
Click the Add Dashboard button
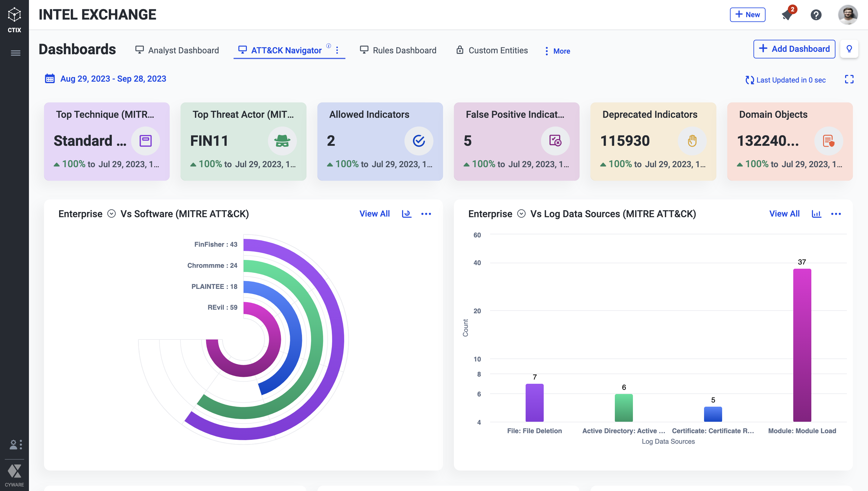pos(794,49)
